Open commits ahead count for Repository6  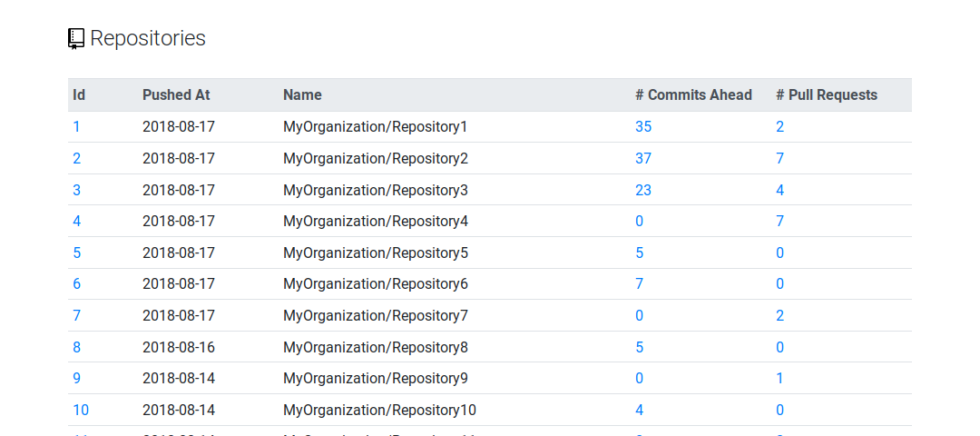click(640, 284)
